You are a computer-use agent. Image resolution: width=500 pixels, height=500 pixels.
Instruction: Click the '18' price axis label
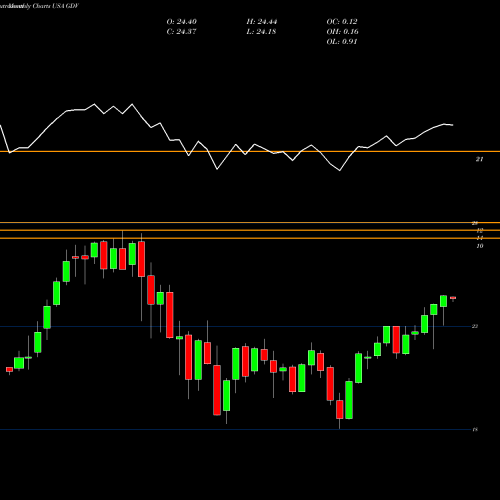click(475, 430)
